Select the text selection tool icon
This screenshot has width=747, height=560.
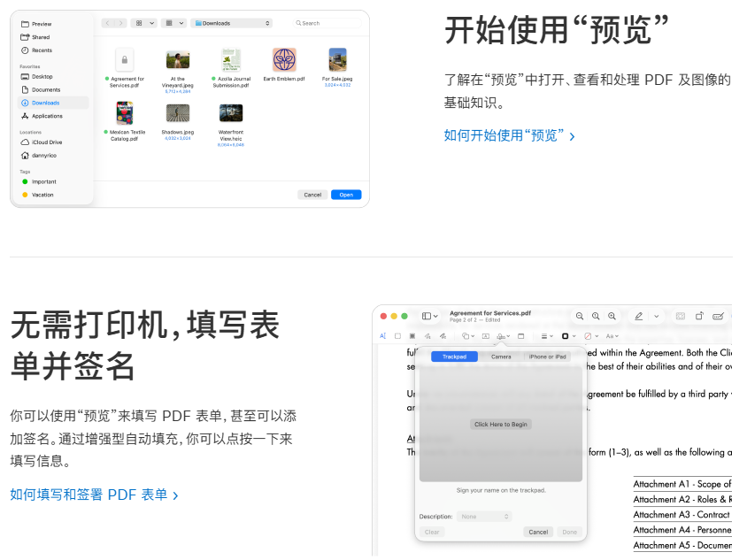pos(383,336)
